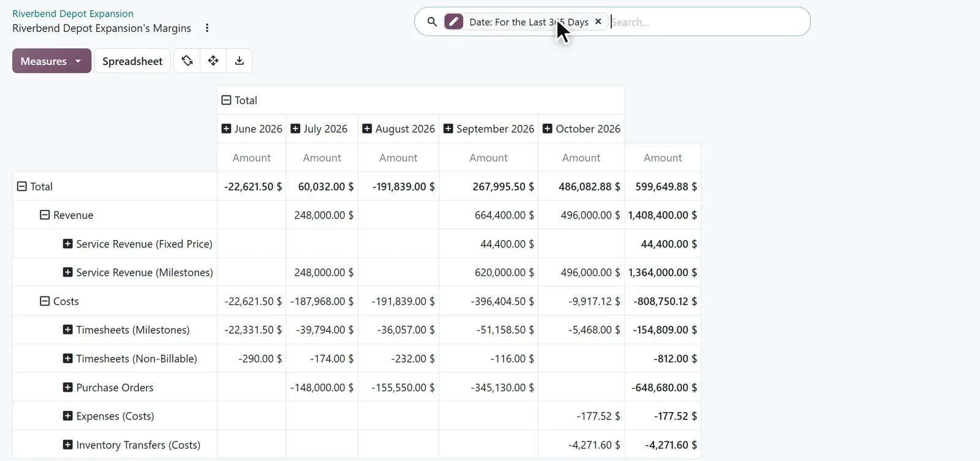This screenshot has height=461, width=980.
Task: Remove the Date filter facet
Action: pyautogui.click(x=598, y=21)
